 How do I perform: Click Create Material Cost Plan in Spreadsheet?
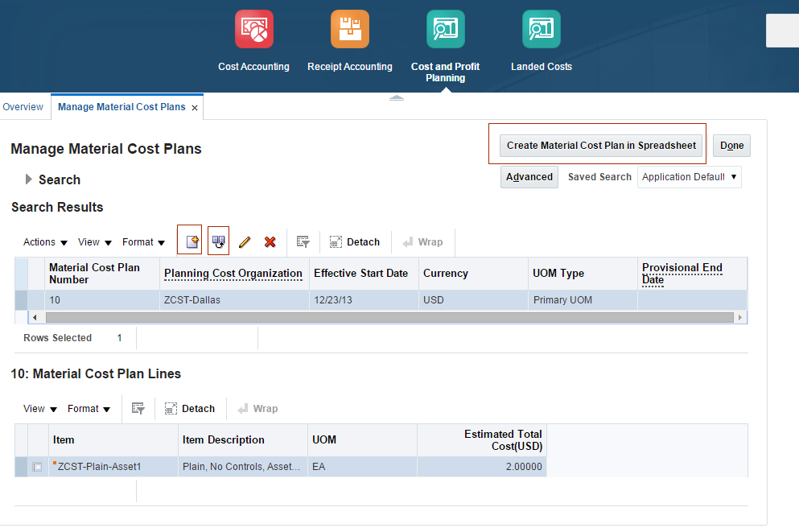601,145
